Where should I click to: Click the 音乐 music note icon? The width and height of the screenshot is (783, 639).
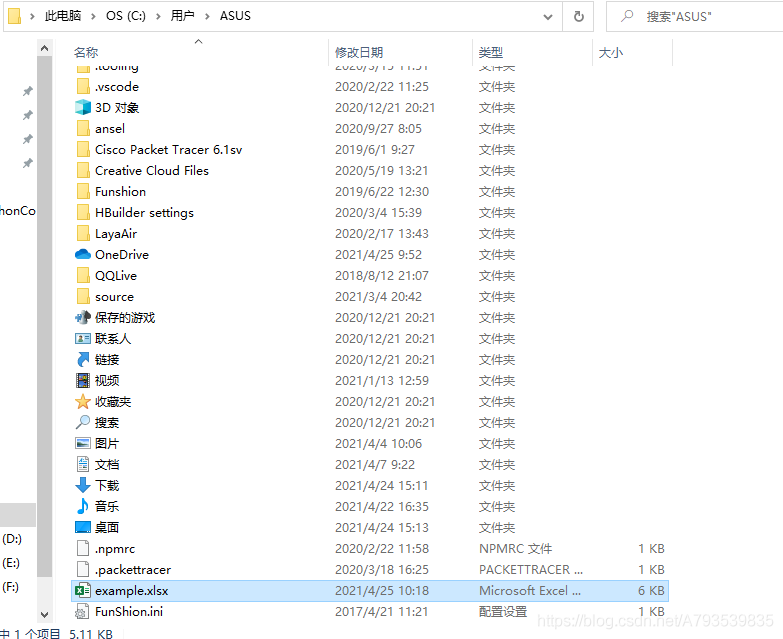pyautogui.click(x=82, y=506)
